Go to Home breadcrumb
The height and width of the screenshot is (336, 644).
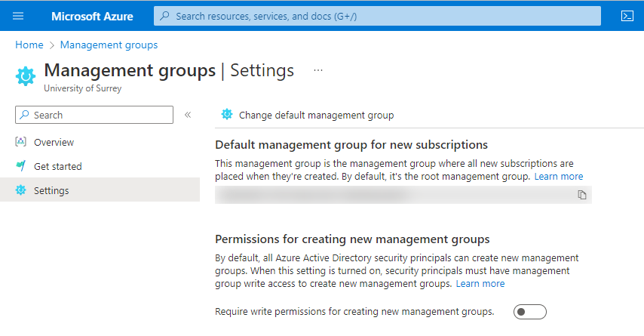click(x=29, y=45)
